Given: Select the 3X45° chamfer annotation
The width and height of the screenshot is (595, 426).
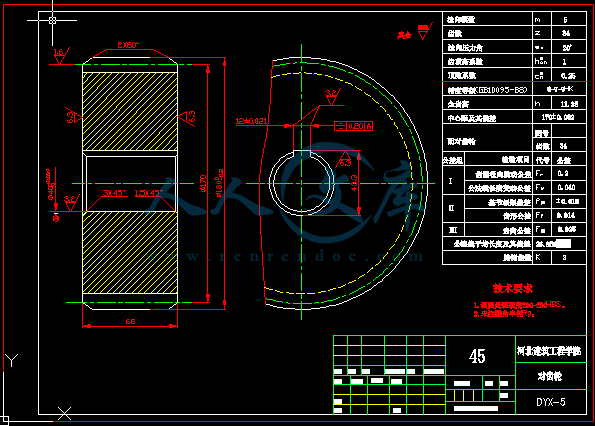Looking at the screenshot, I should [x=115, y=193].
